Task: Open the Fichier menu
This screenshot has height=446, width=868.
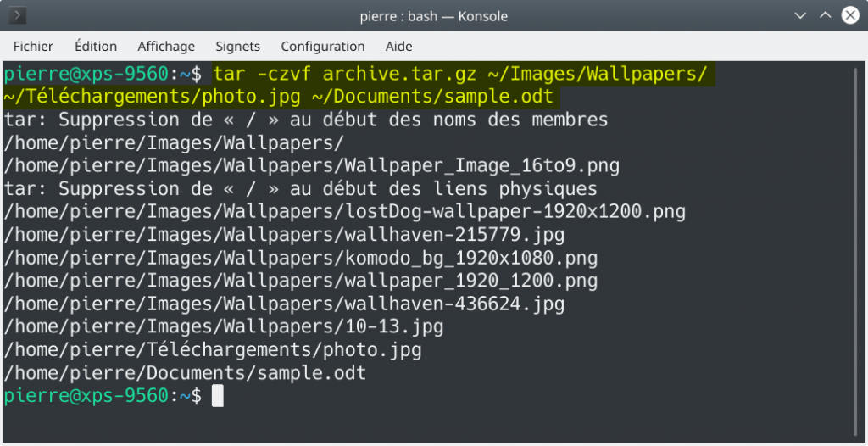Action: point(33,47)
